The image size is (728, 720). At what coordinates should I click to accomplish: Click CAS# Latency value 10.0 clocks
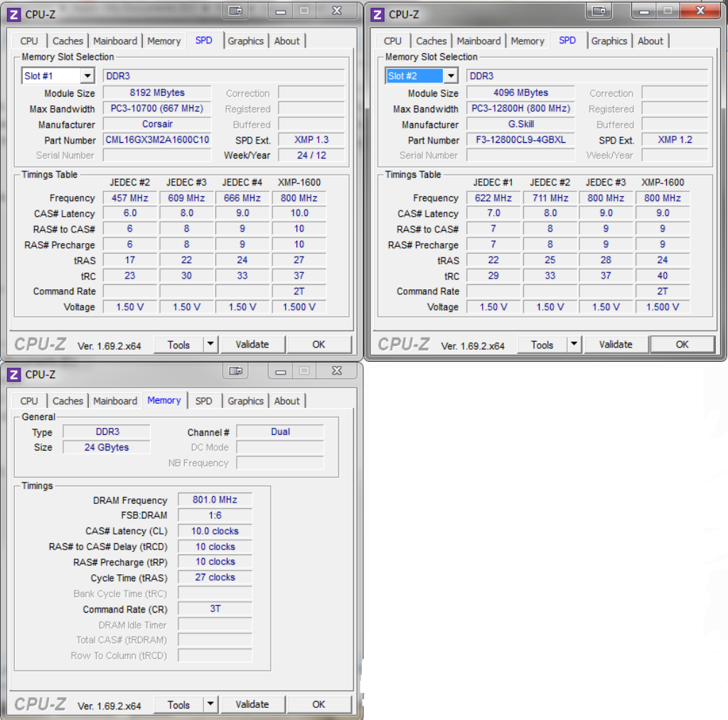tap(215, 531)
